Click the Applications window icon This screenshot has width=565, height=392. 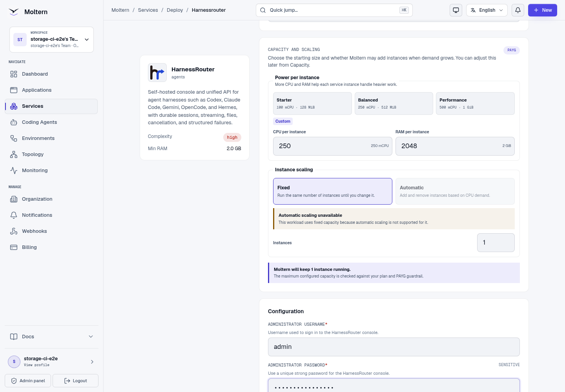tap(14, 90)
